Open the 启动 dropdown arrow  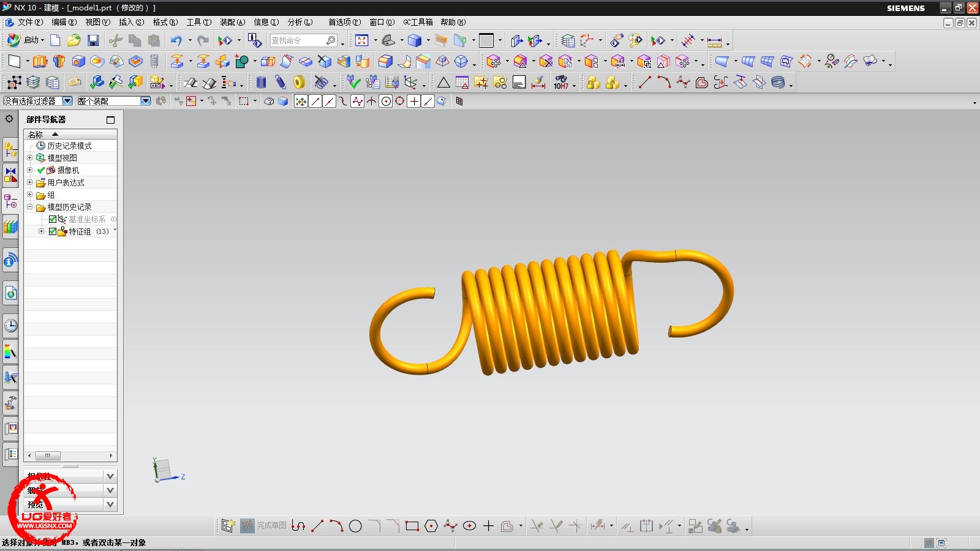[42, 40]
